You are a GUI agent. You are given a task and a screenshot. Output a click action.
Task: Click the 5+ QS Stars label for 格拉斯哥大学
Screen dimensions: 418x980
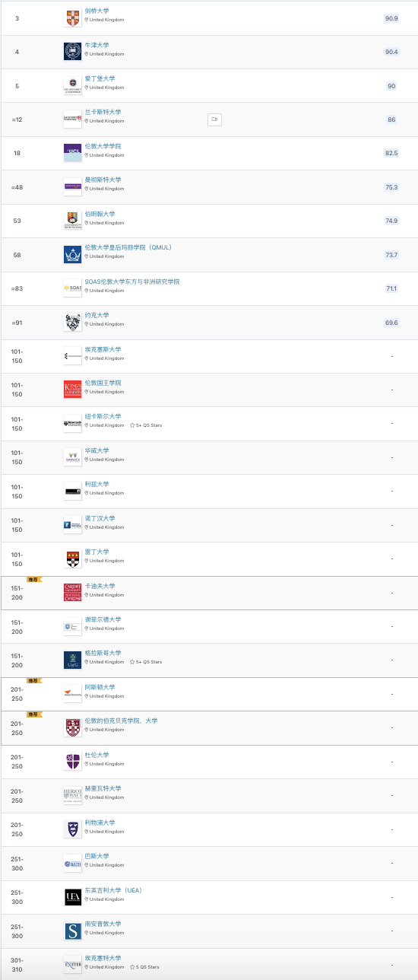click(149, 662)
